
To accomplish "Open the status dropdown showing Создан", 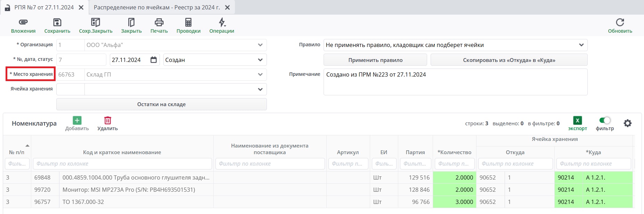I will (260, 60).
